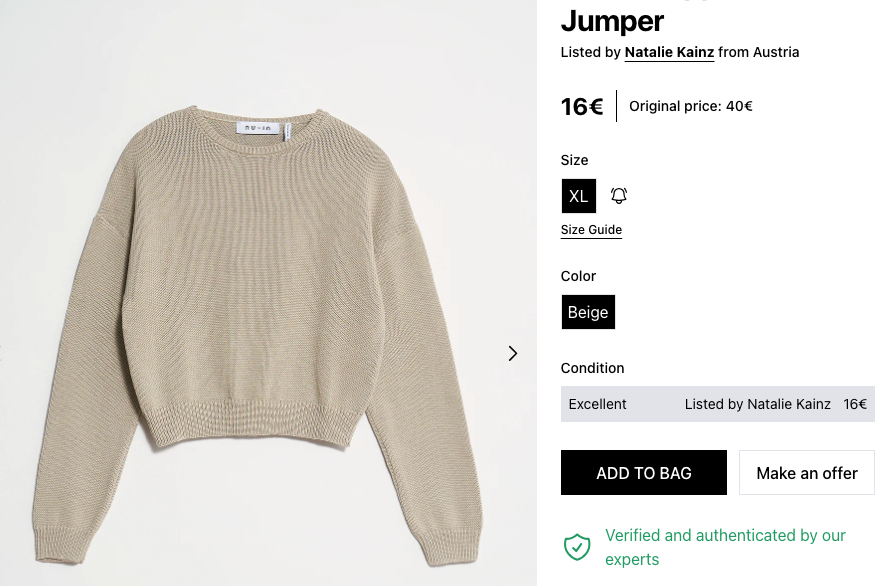The height and width of the screenshot is (586, 889).
Task: Click the Jumper product title
Action: point(612,20)
